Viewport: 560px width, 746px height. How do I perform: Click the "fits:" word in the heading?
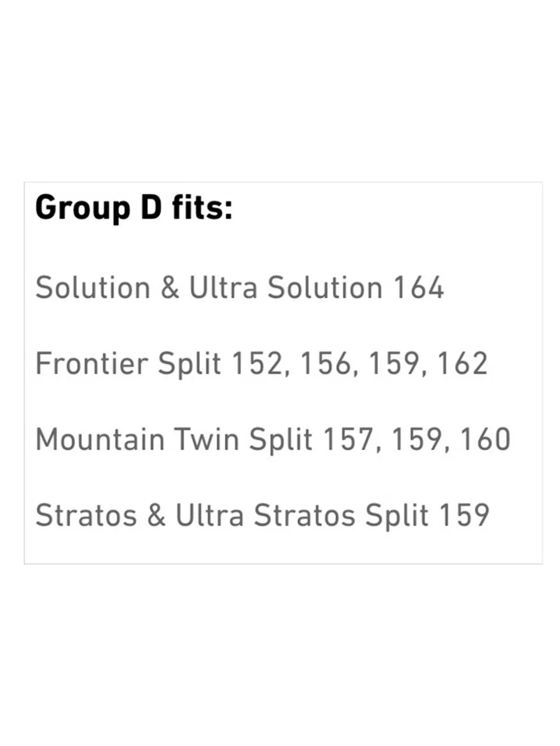pyautogui.click(x=202, y=207)
